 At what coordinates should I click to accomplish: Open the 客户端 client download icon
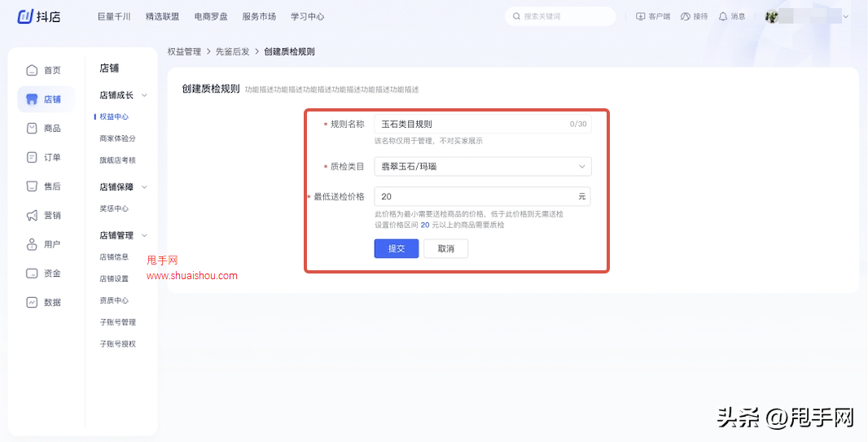tap(640, 16)
